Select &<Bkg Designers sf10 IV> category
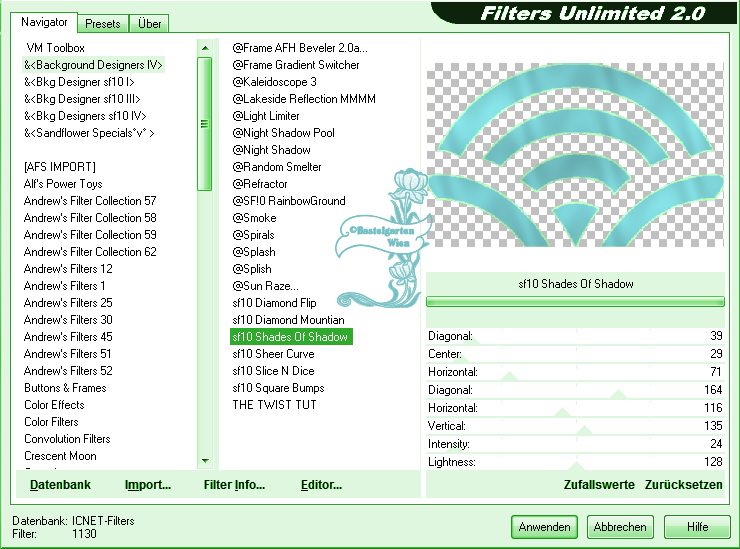The width and height of the screenshot is (740, 549). coord(85,116)
